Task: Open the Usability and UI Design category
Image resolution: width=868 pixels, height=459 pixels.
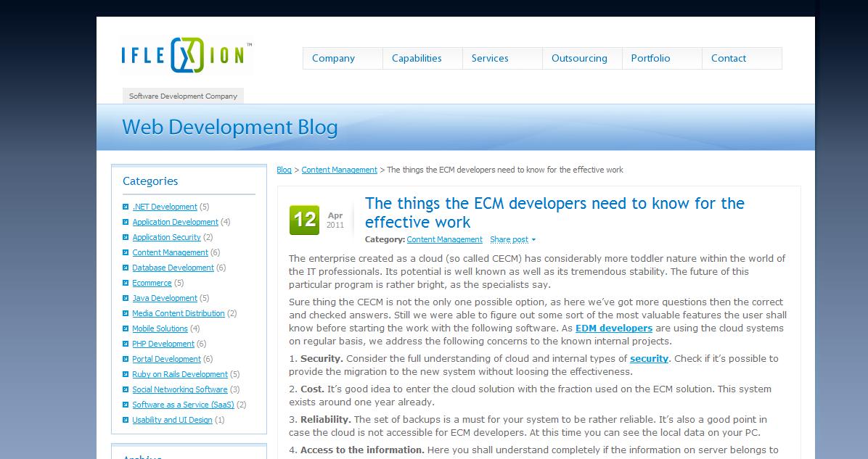Action: coord(172,420)
